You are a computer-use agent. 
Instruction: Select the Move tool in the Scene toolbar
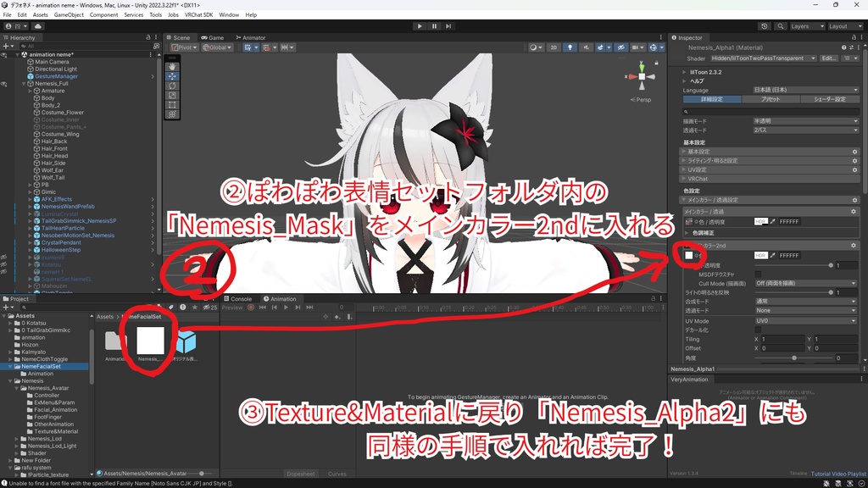pyautogui.click(x=172, y=77)
